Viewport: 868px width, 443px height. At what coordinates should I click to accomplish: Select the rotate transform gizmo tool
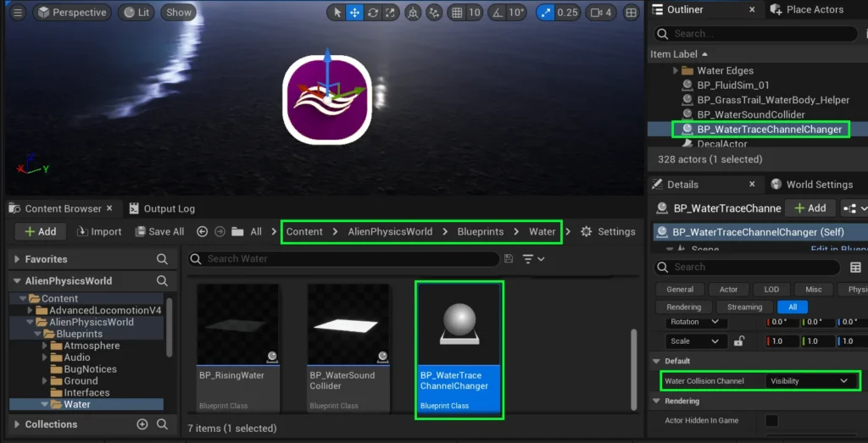[x=372, y=13]
